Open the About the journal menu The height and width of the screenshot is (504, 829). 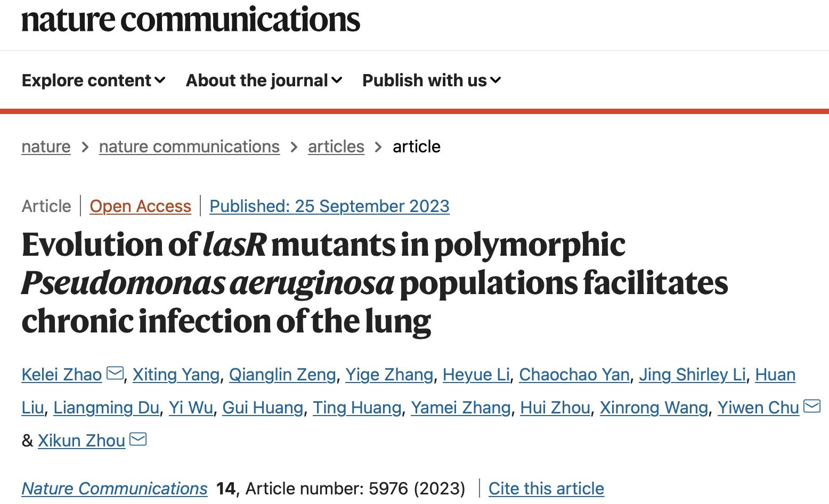[264, 80]
